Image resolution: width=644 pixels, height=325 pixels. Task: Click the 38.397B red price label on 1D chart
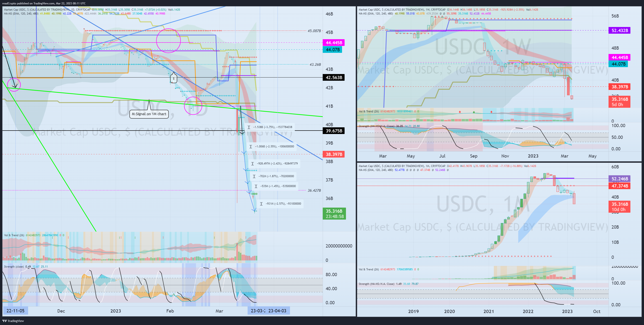[334, 154]
